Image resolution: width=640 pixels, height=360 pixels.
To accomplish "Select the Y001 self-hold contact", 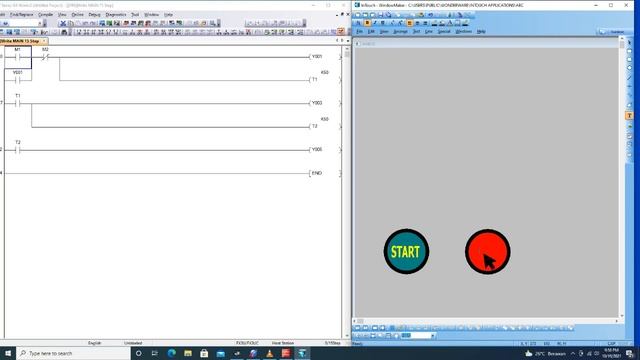I will pyautogui.click(x=17, y=80).
